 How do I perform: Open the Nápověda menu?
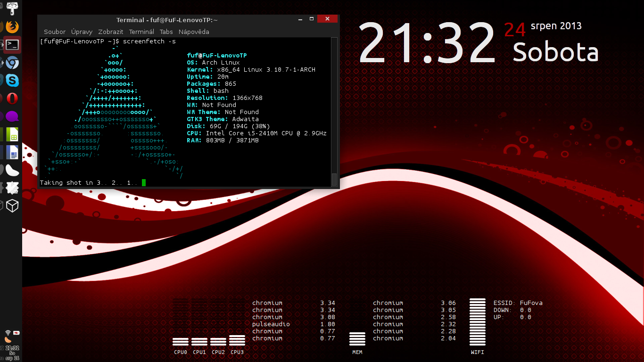pos(194,32)
